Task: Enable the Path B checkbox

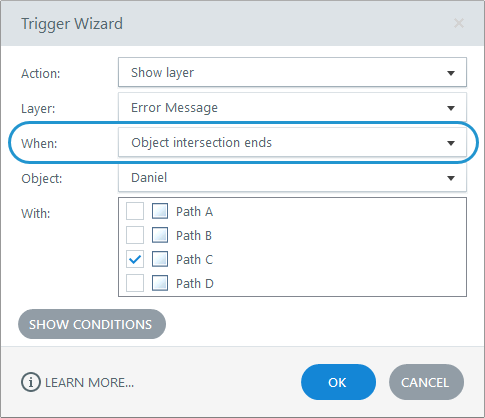Action: pos(135,235)
